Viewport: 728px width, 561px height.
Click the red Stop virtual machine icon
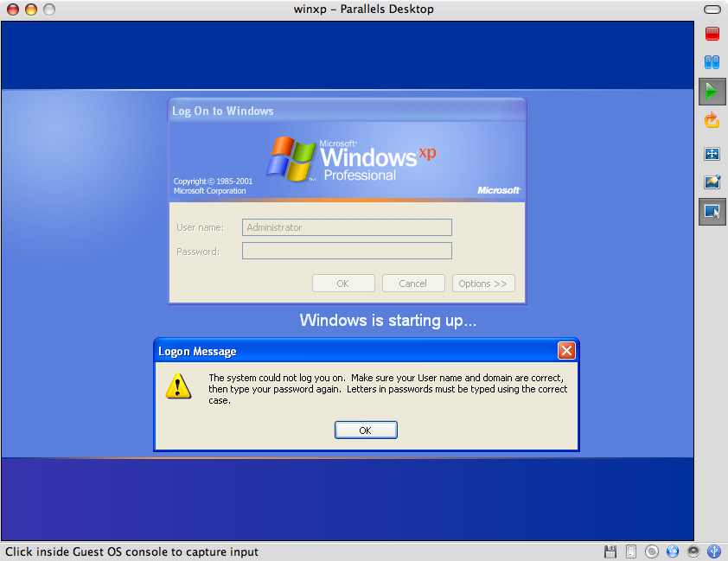tap(712, 34)
